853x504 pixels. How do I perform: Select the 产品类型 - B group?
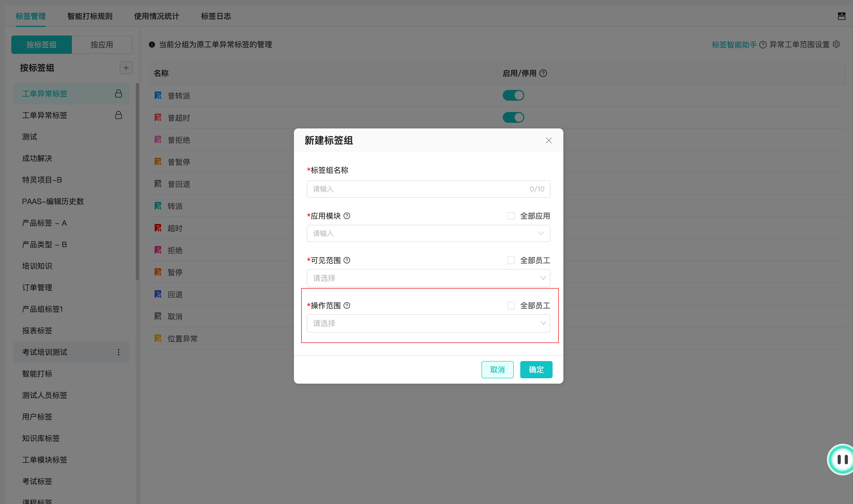coord(71,244)
